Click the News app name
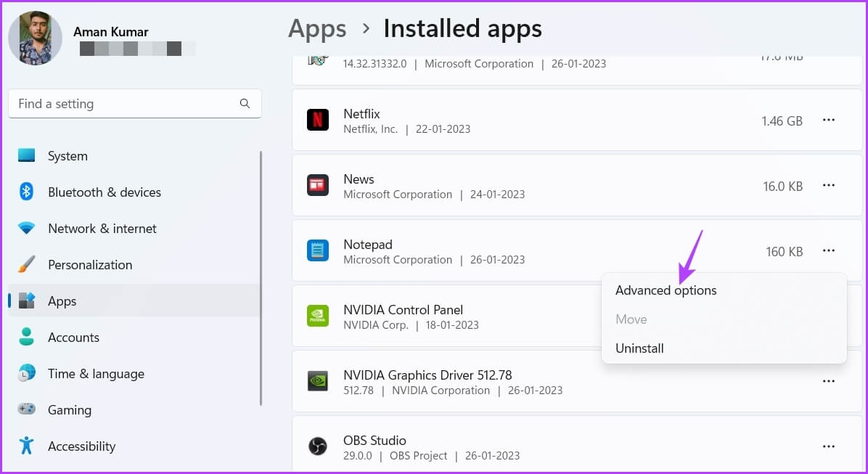 pyautogui.click(x=359, y=179)
